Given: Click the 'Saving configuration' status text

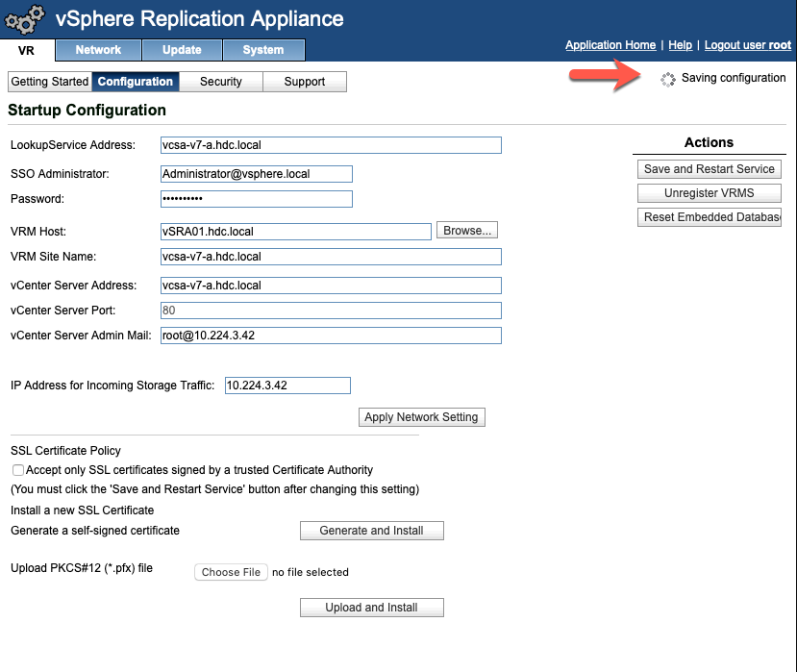Looking at the screenshot, I should point(734,78).
